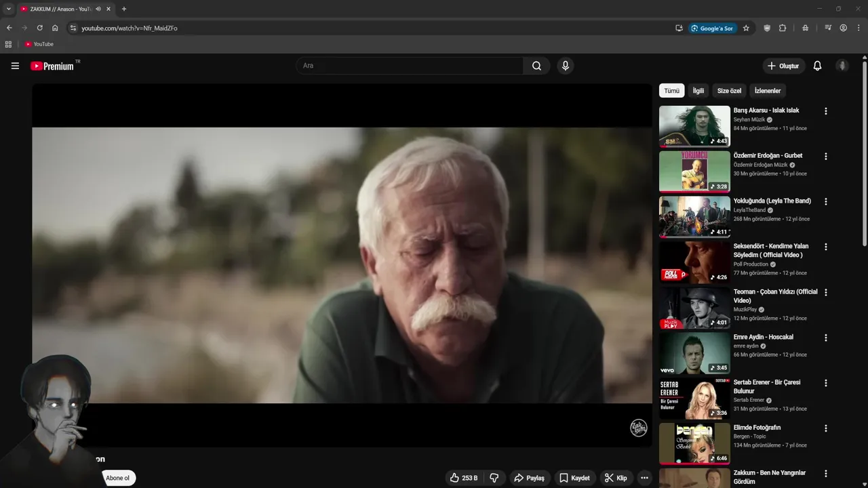This screenshot has width=868, height=488.
Task: Open YouTube bookmark in bookmarks bar
Action: (39, 44)
